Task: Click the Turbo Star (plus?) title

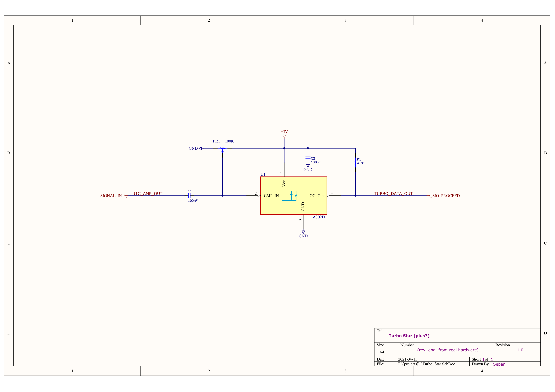Action: click(409, 336)
